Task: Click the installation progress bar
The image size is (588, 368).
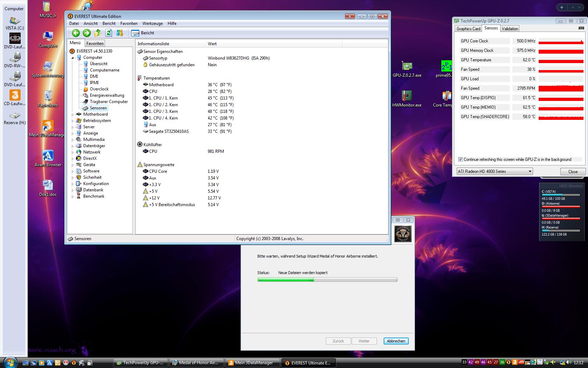Action: click(x=327, y=280)
